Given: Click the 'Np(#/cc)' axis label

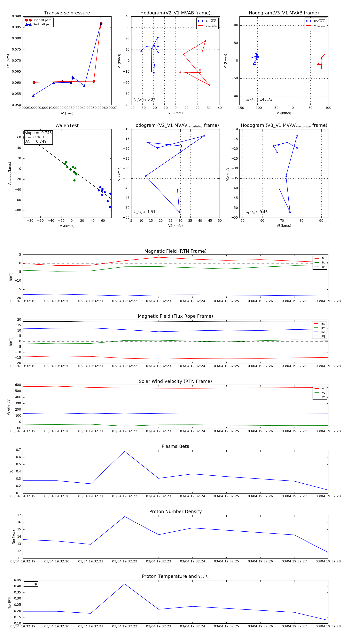Looking at the screenshot, I should click(13, 537).
